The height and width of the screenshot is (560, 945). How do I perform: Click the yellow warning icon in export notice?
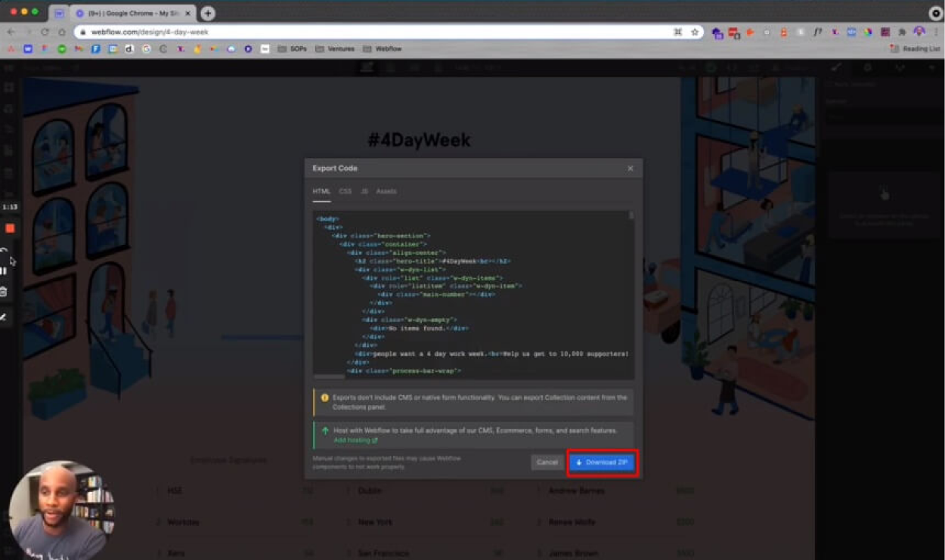click(325, 398)
